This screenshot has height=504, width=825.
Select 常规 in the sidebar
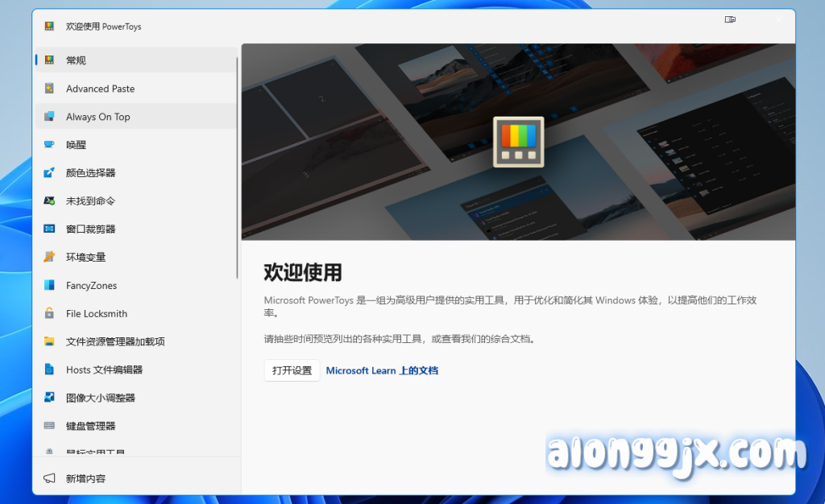76,60
